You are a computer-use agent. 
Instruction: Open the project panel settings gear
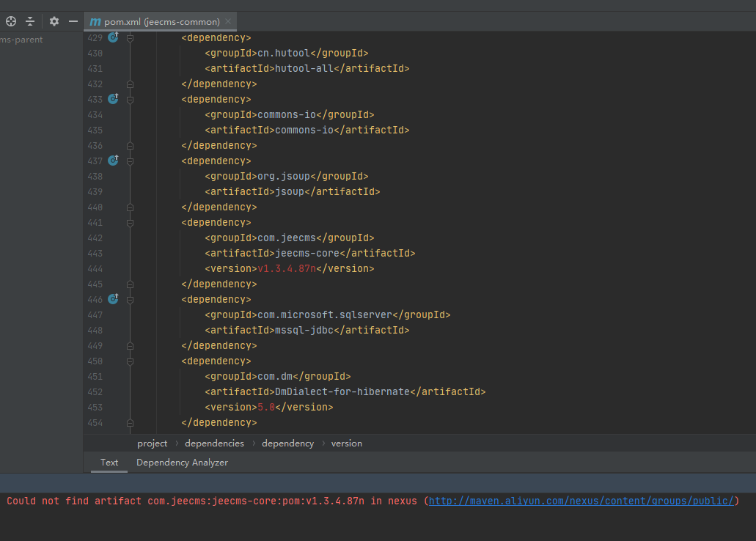coord(54,21)
